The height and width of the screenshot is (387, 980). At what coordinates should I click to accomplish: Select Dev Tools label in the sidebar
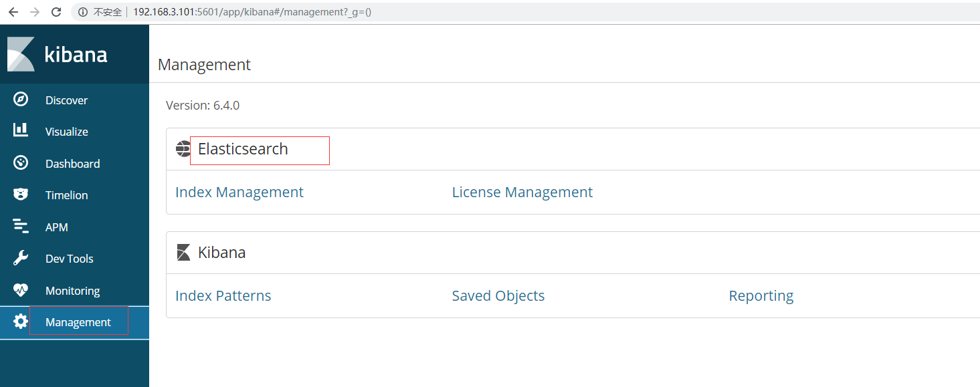pos(69,259)
